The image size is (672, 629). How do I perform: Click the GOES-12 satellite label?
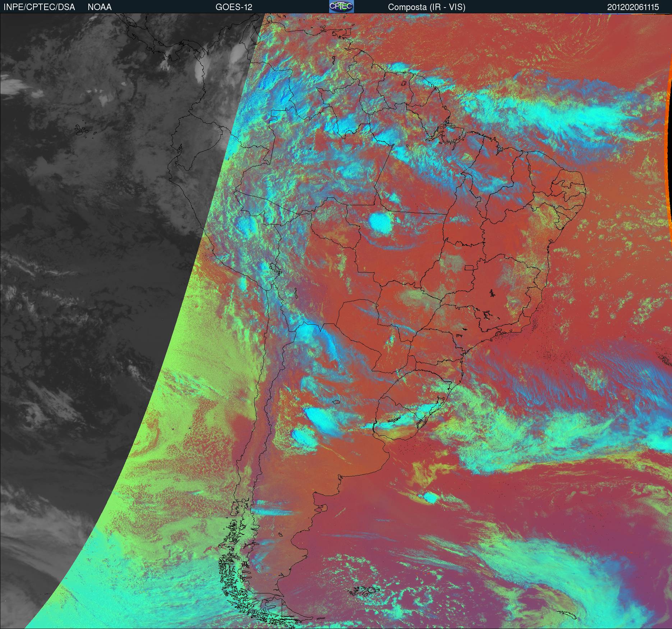click(x=234, y=7)
